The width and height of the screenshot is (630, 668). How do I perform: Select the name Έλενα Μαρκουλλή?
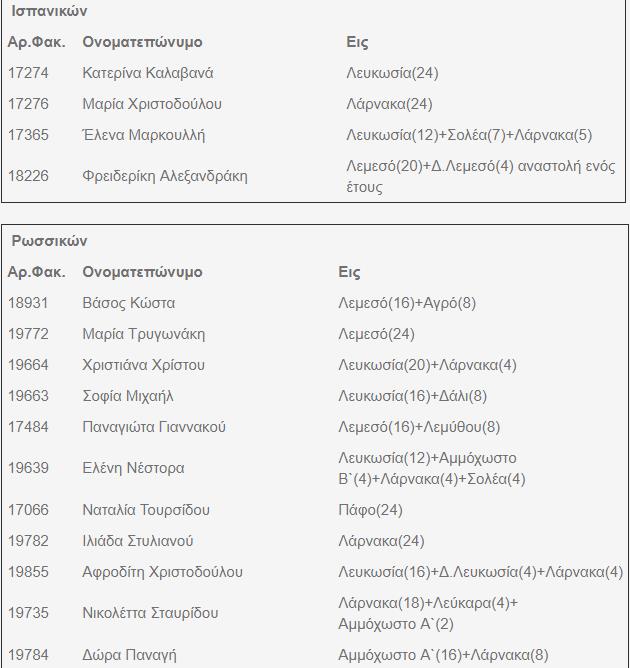[143, 135]
